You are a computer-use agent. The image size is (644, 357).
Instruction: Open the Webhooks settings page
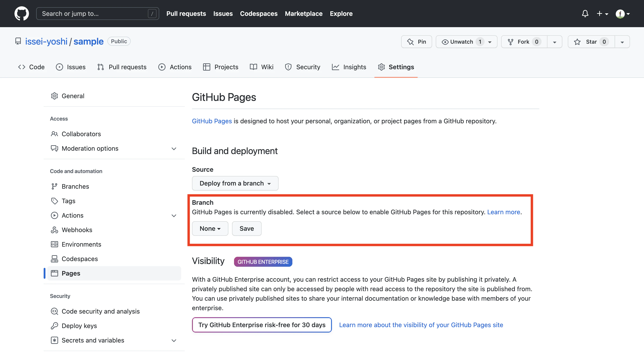tap(77, 230)
